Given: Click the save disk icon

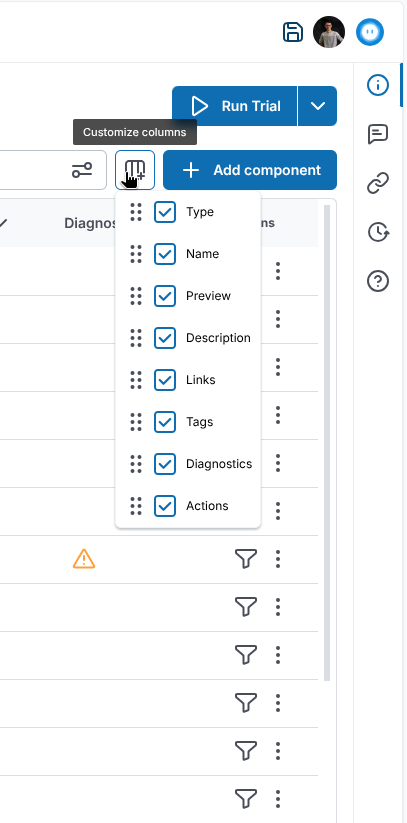Looking at the screenshot, I should pos(293,32).
